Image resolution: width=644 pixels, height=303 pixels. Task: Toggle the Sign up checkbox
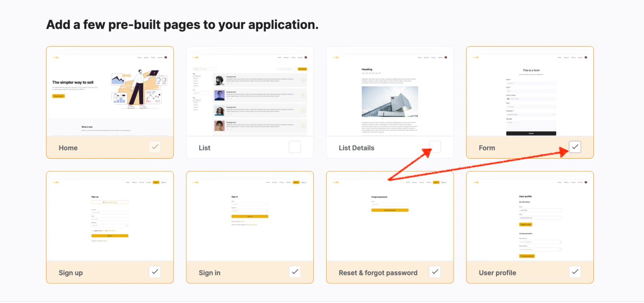[155, 272]
